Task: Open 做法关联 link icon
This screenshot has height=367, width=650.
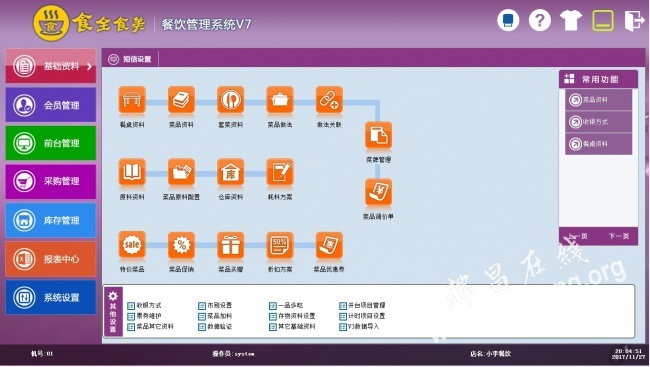Action: 329,100
